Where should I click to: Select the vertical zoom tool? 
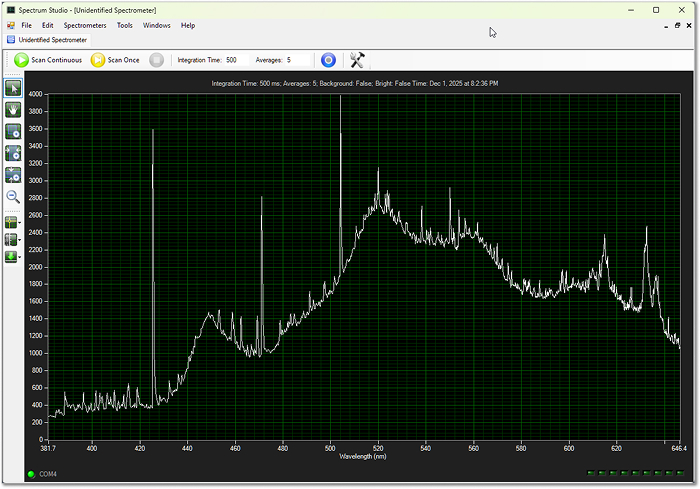click(13, 175)
